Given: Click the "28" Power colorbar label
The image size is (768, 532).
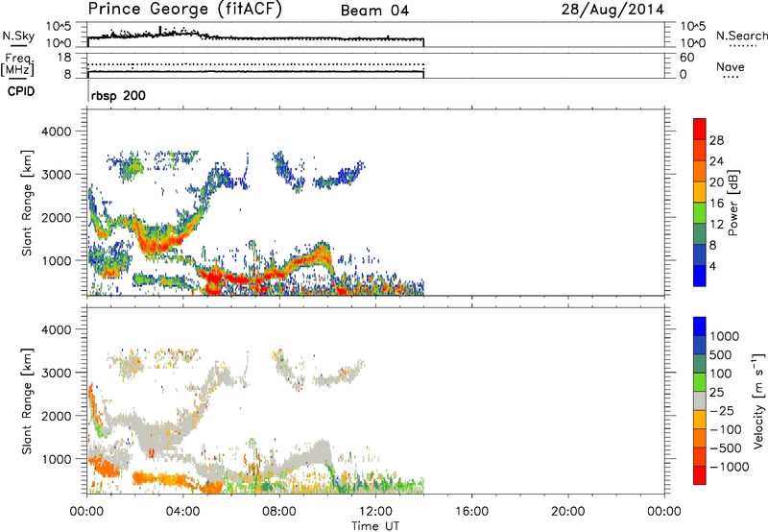Looking at the screenshot, I should point(716,140).
